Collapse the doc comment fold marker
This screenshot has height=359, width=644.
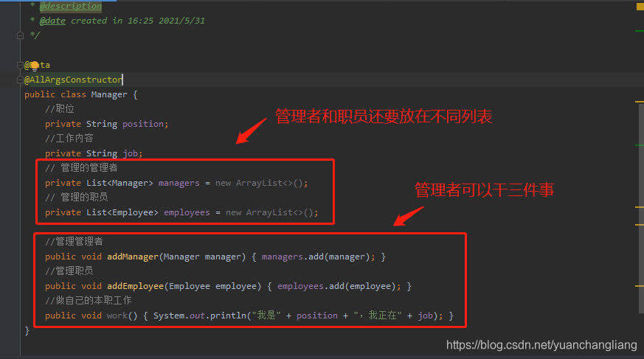click(20, 35)
